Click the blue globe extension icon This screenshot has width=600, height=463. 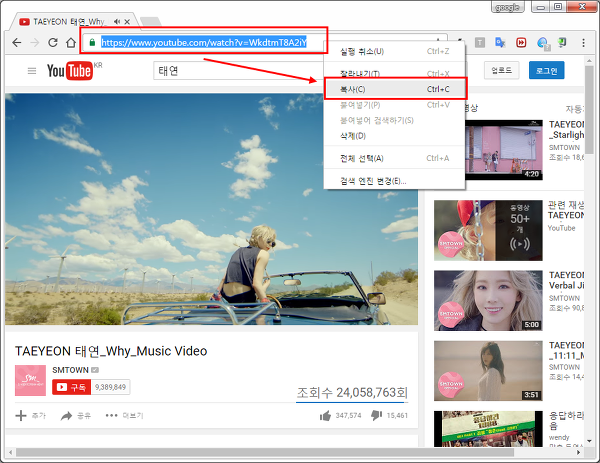pos(543,43)
